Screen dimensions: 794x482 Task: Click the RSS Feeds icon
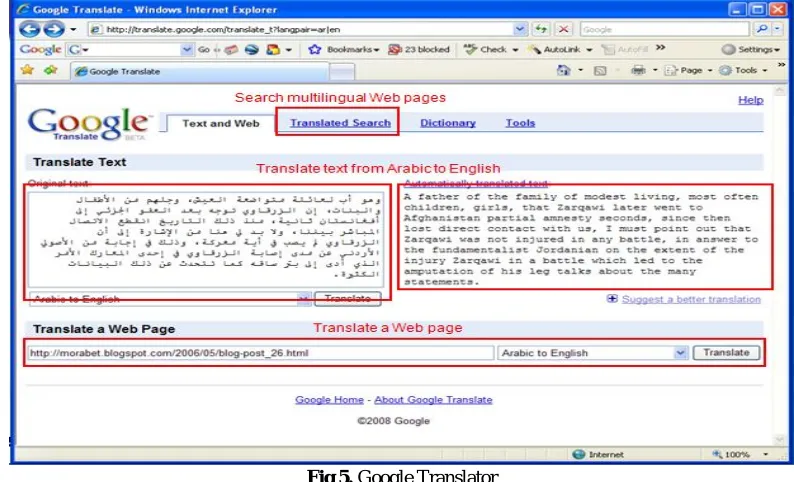[600, 70]
